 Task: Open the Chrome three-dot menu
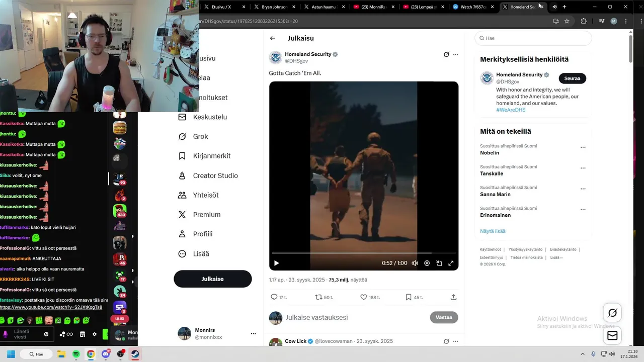coord(626,21)
